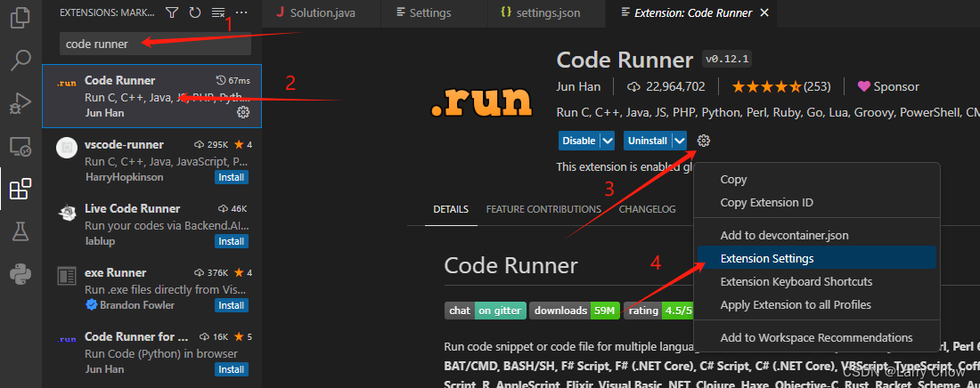Choose Add to Workspace Recommendations
This screenshot has height=388, width=980.
pos(816,337)
